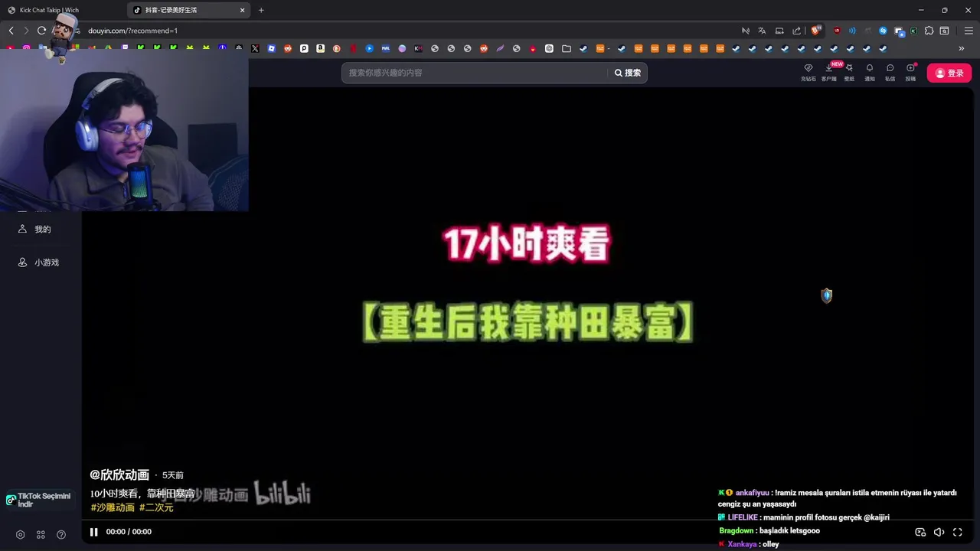Click the green K Kick extension icon
This screenshot has width=980, height=551.
click(913, 31)
